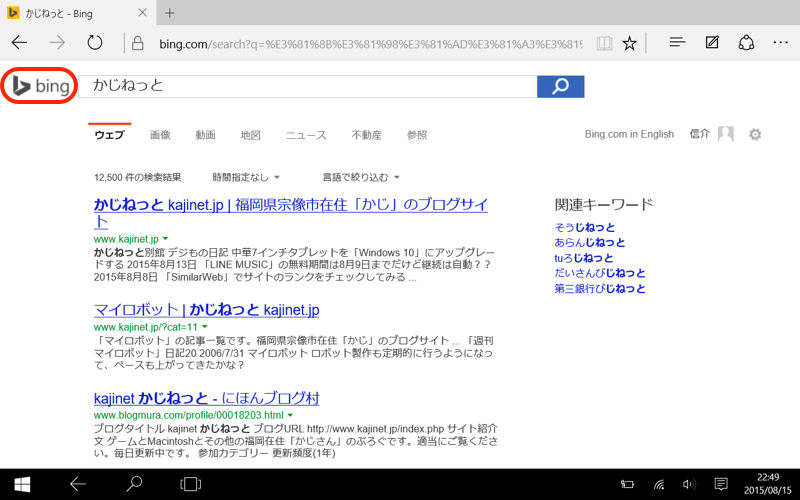This screenshot has height=500, width=800.
Task: Open a new browser tab with plus
Action: pyautogui.click(x=170, y=13)
